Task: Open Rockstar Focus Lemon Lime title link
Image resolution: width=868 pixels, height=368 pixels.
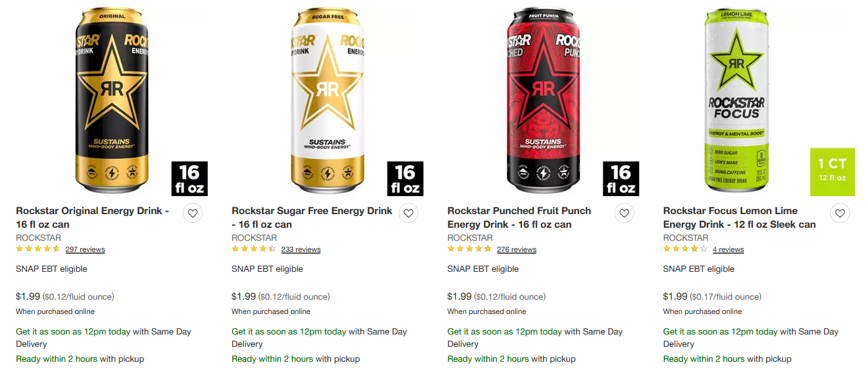Action: (739, 217)
